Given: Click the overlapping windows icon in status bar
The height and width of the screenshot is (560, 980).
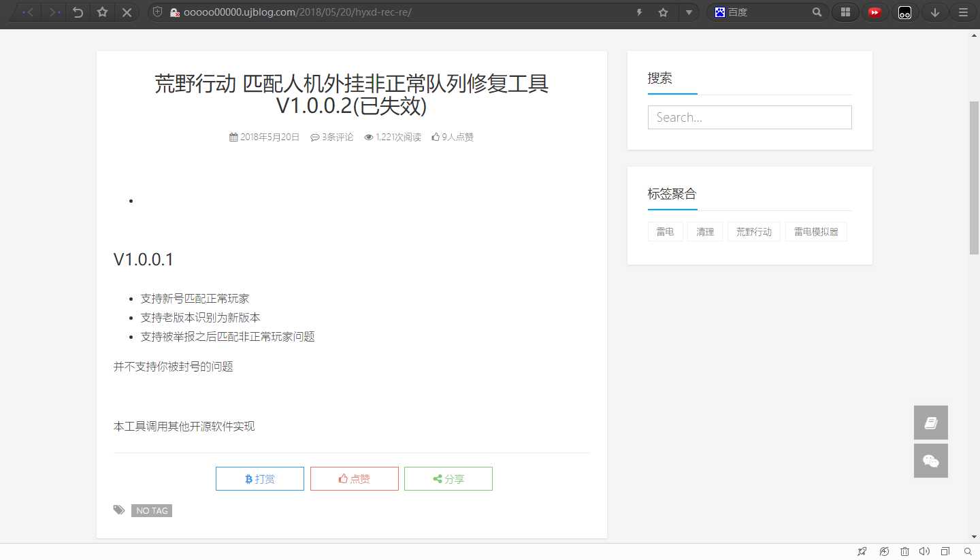Looking at the screenshot, I should coord(945,552).
